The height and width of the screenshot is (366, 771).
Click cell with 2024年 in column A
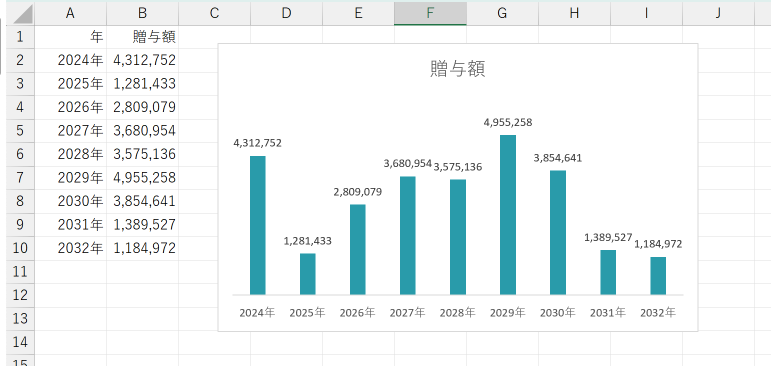(x=70, y=61)
